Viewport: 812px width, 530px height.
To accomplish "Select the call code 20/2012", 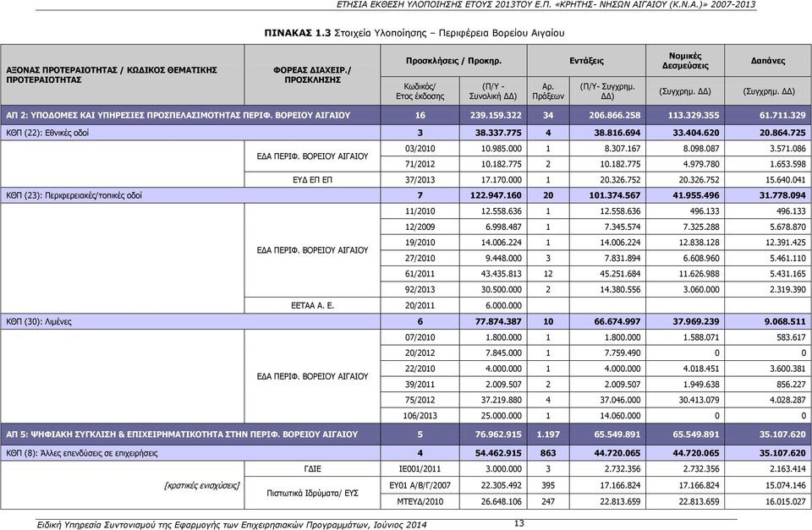I will coord(420,353).
